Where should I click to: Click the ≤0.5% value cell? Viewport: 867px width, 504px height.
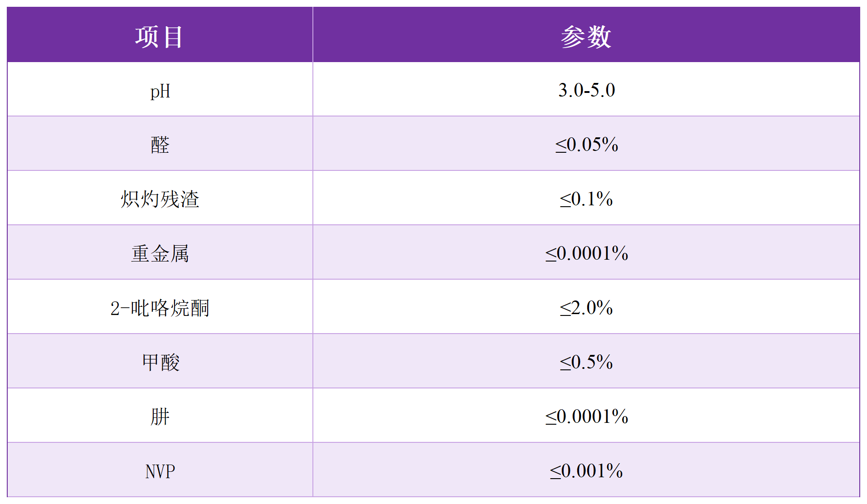pyautogui.click(x=586, y=362)
